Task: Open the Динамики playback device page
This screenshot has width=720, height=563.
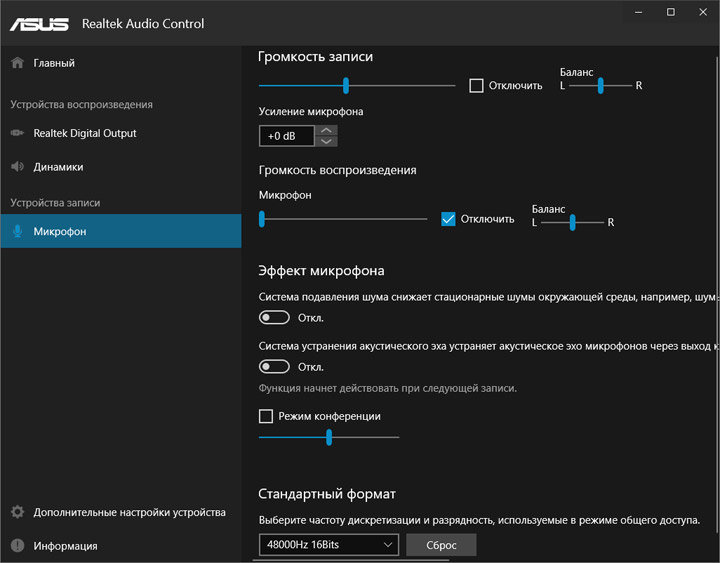Action: coord(58,167)
